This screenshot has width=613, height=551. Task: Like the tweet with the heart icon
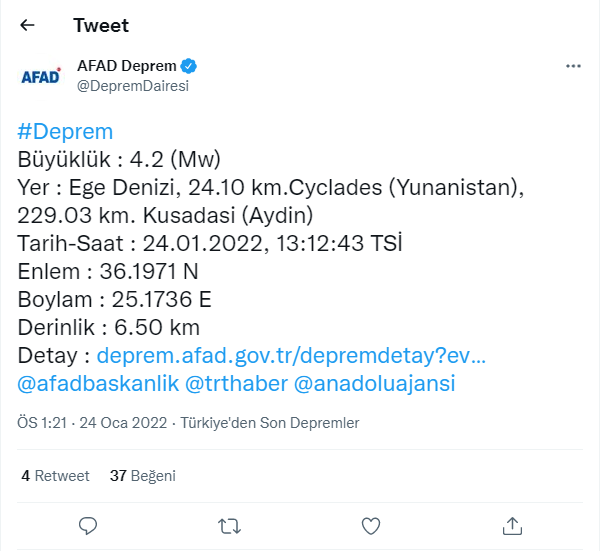[x=370, y=525]
